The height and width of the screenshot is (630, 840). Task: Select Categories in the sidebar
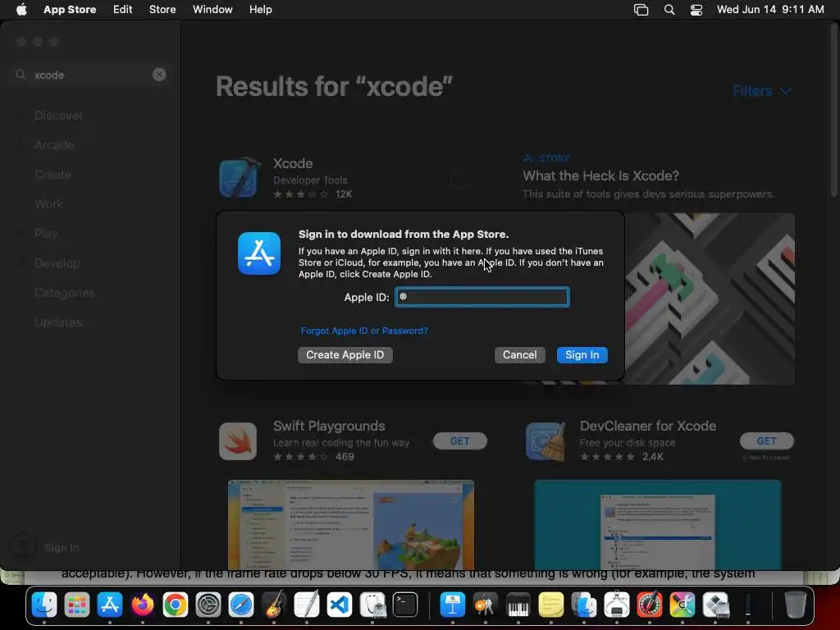[x=64, y=293]
